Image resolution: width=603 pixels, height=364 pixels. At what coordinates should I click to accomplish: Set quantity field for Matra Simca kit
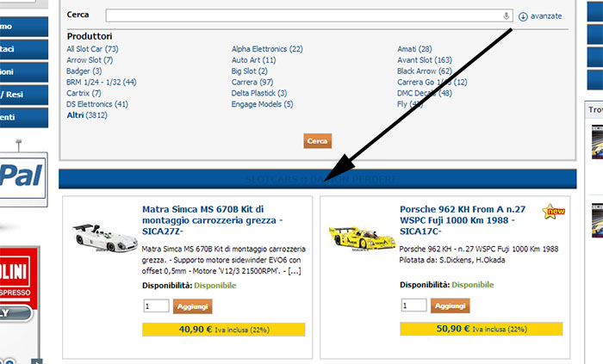(x=156, y=306)
